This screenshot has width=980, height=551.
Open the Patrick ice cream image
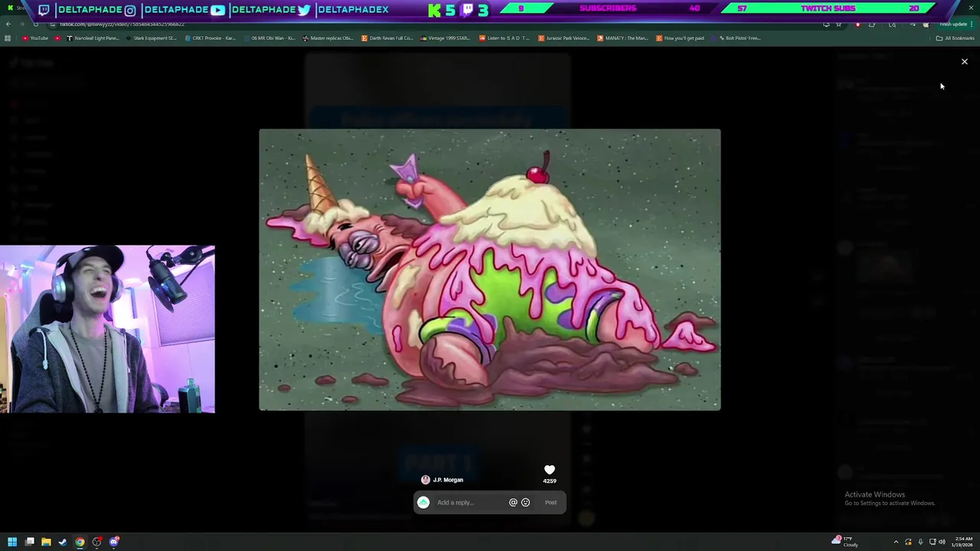pos(490,270)
